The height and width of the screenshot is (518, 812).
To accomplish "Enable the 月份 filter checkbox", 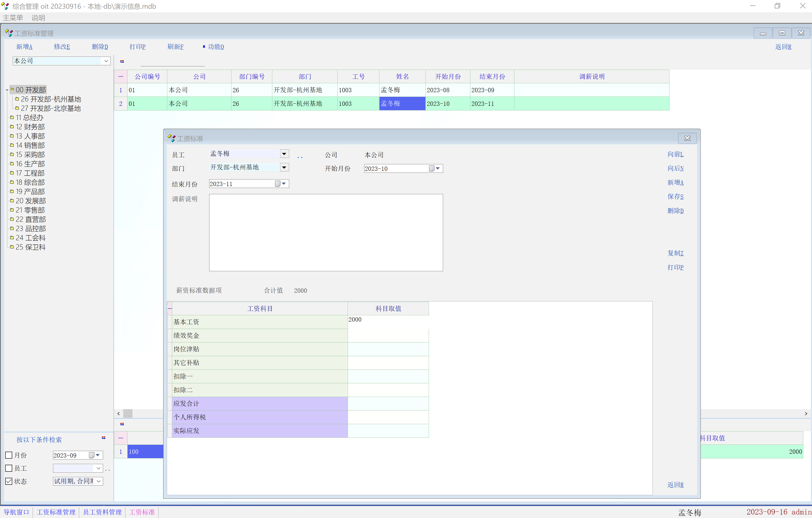I will click(9, 455).
